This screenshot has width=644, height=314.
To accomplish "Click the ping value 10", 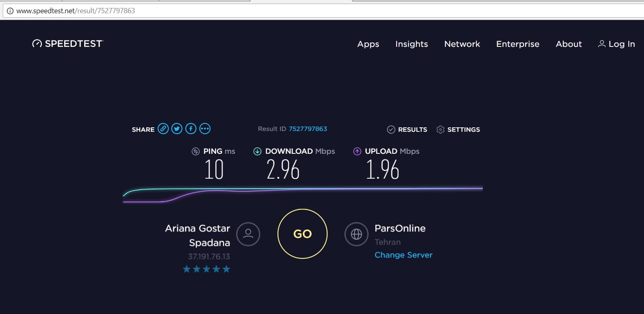I will coord(214,169).
